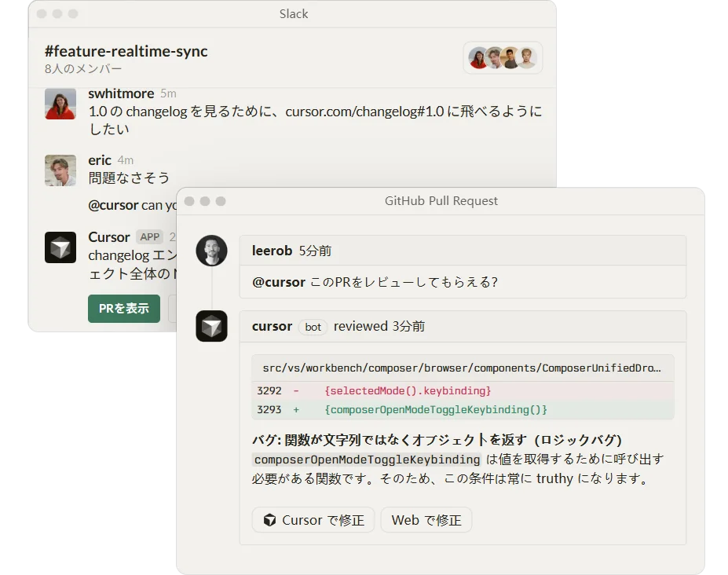Click the Cursor で修正 button

click(x=313, y=520)
